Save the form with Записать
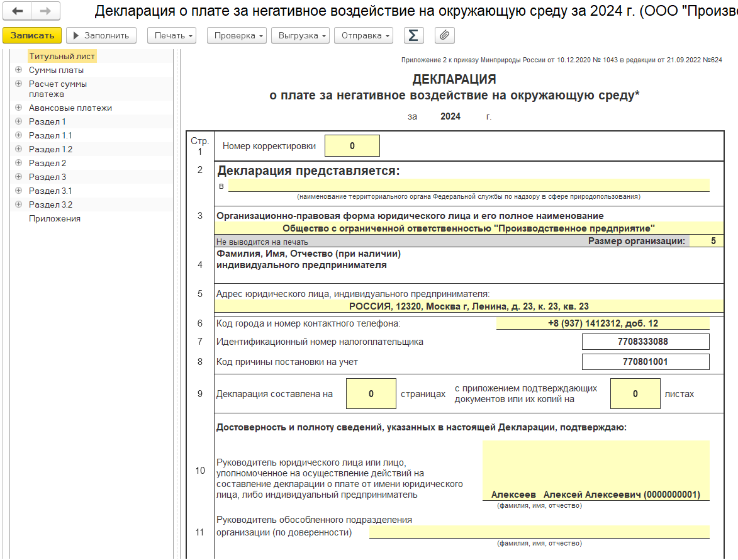Image resolution: width=738 pixels, height=560 pixels. click(32, 36)
